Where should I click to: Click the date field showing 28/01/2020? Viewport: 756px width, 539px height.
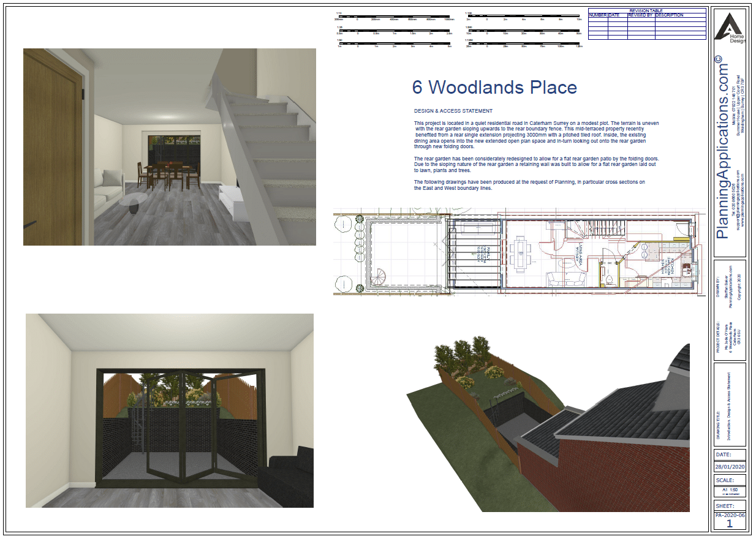pos(730,466)
